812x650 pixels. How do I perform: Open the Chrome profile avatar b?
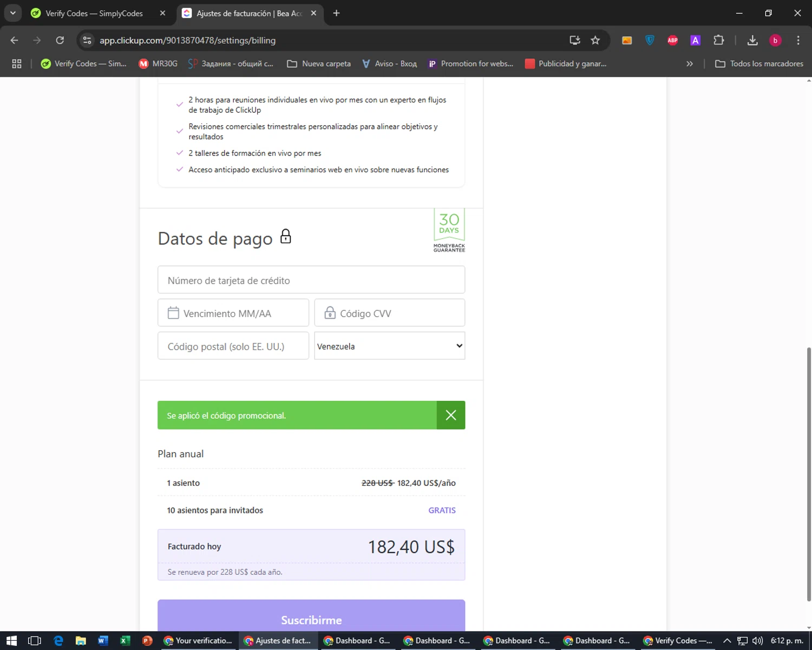coord(775,40)
